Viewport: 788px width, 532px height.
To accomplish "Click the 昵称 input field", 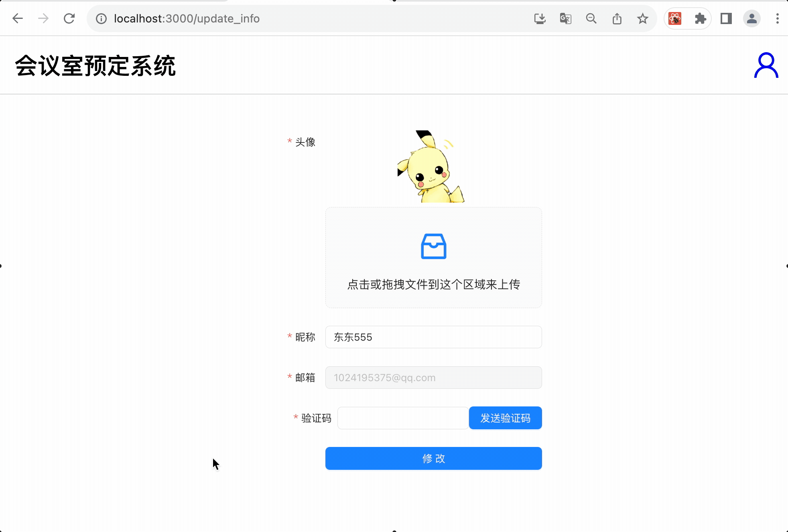I will pyautogui.click(x=433, y=337).
